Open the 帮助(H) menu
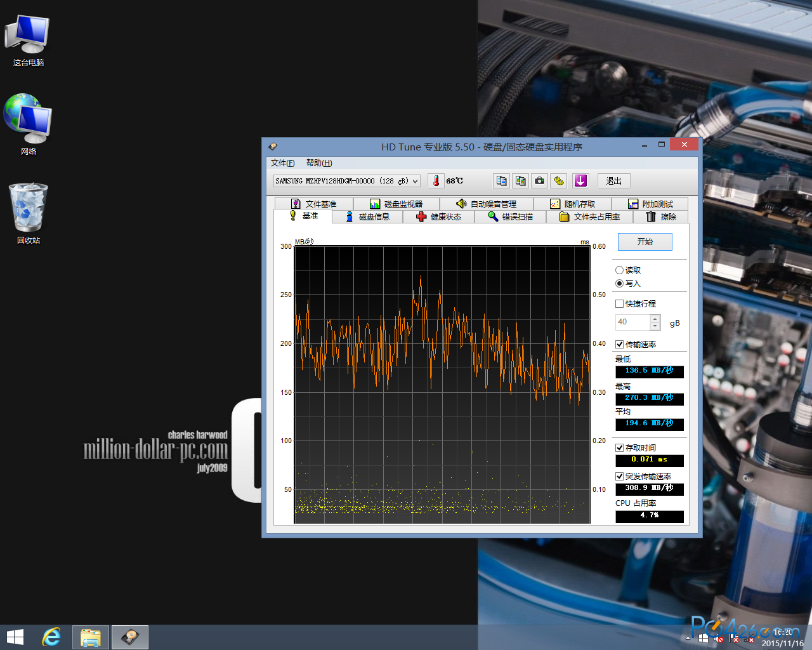812x650 pixels. [x=319, y=163]
